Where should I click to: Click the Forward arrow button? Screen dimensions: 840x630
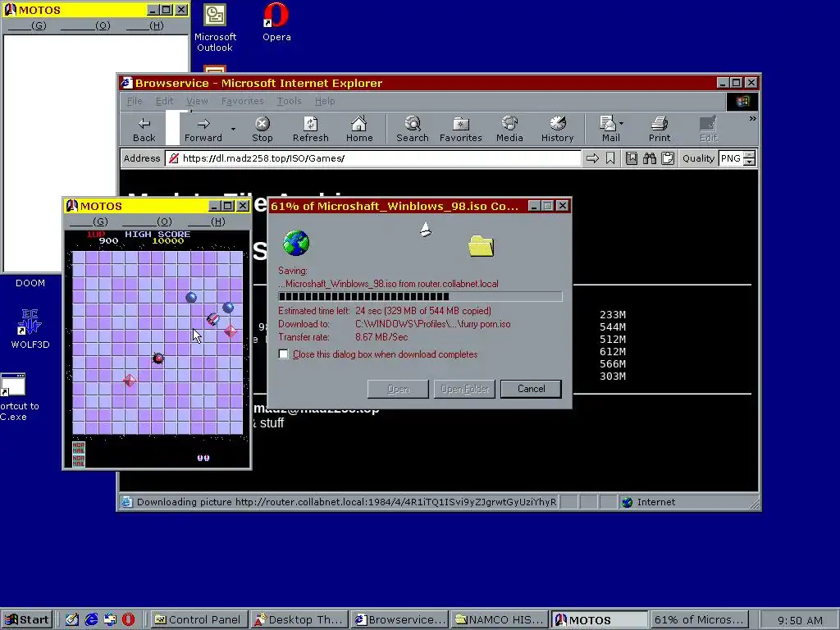pos(203,129)
